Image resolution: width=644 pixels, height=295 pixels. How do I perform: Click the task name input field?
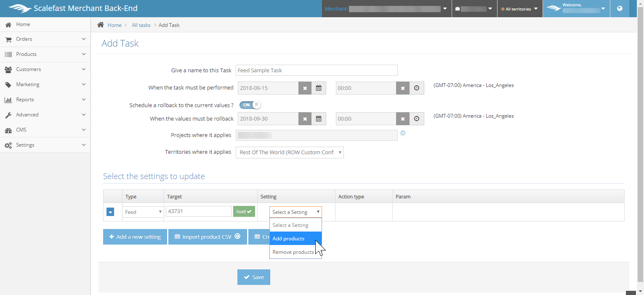point(317,70)
